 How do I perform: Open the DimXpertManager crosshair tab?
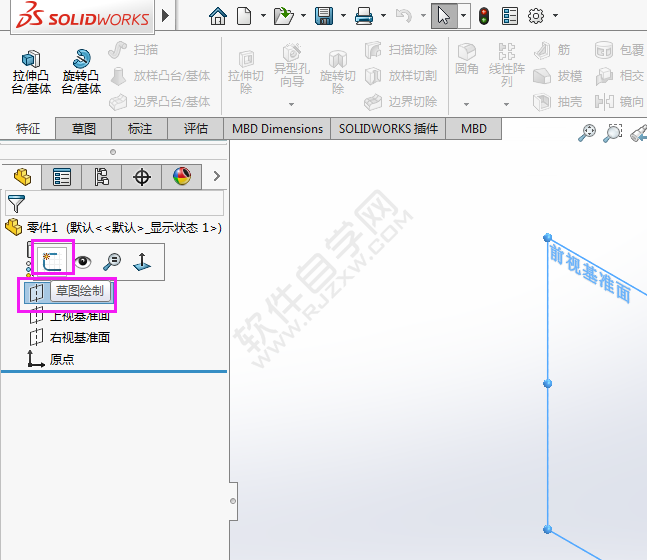click(x=142, y=177)
